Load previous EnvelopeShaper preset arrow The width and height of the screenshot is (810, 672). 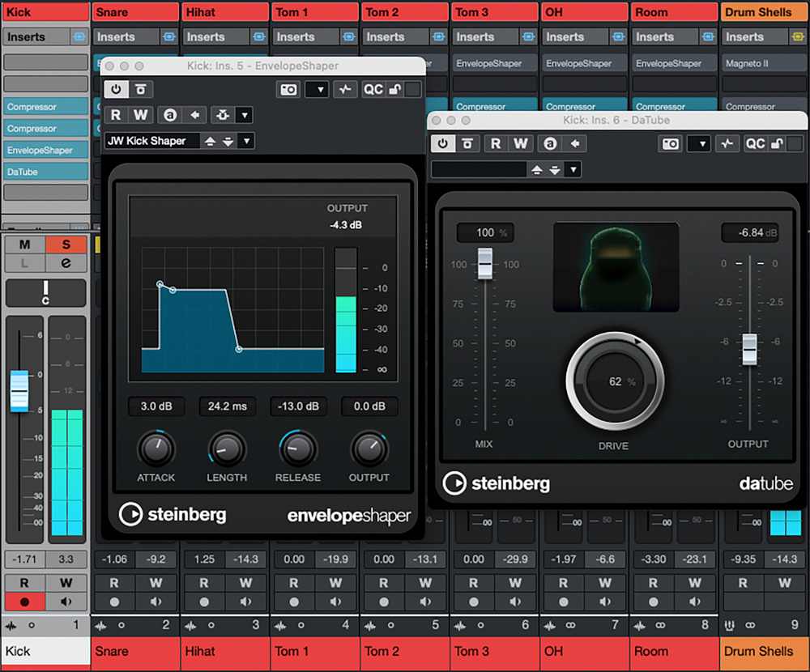[211, 141]
